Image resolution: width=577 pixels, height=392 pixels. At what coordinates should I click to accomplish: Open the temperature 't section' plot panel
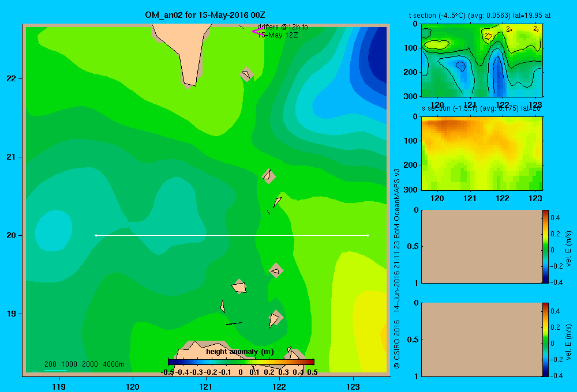point(482,61)
